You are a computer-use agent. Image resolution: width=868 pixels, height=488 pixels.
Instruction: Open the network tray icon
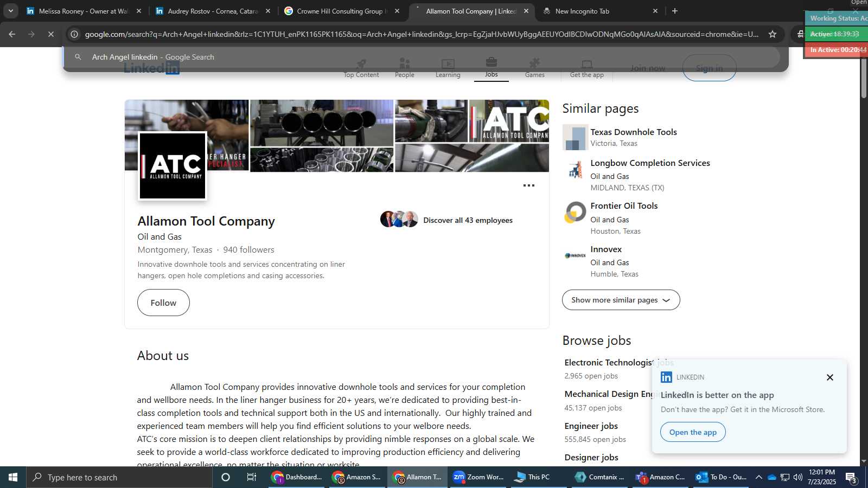point(785,477)
